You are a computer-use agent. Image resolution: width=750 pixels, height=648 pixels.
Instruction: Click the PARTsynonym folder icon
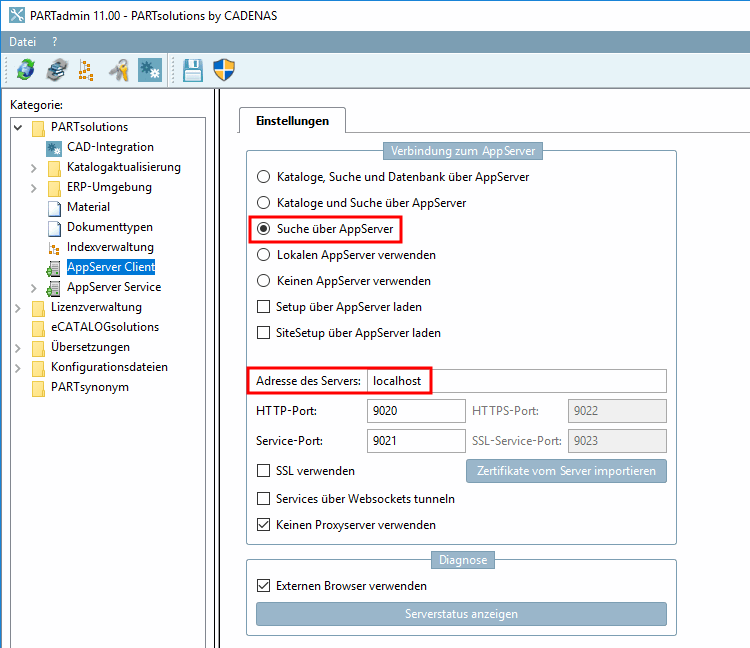tap(38, 388)
